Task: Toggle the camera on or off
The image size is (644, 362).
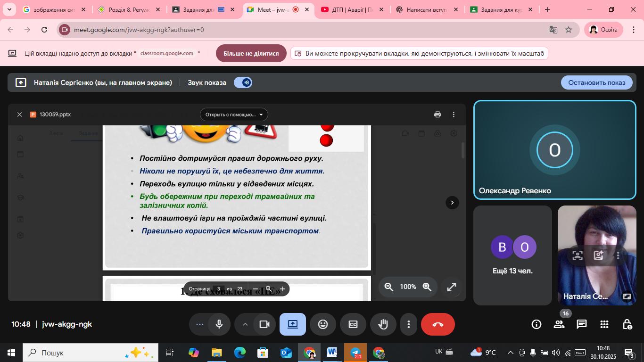Action: [x=264, y=324]
